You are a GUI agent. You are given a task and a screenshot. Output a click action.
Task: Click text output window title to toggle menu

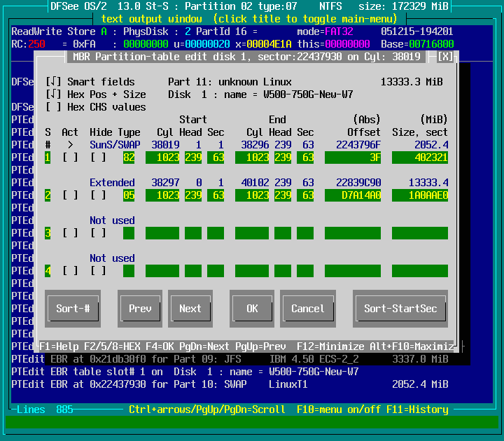(251, 18)
